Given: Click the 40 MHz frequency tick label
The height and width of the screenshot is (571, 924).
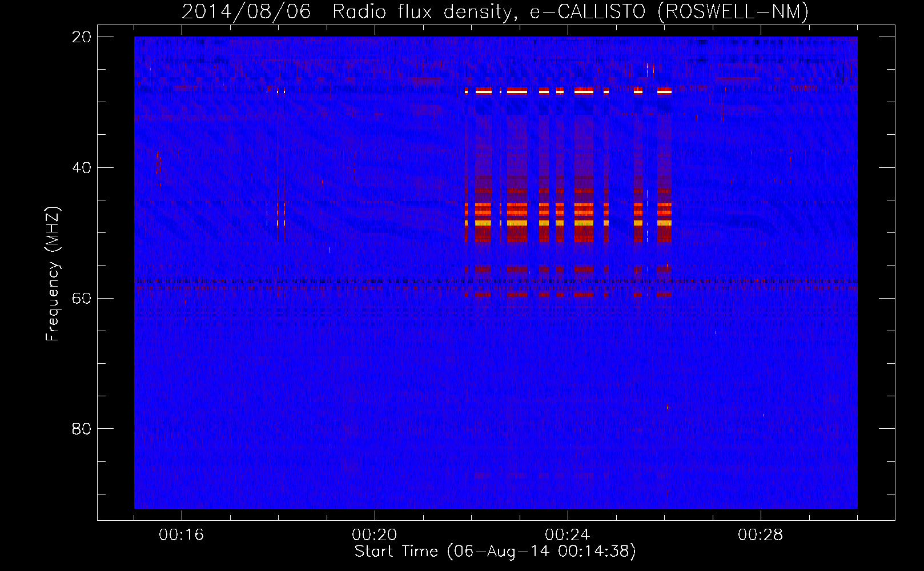Looking at the screenshot, I should [82, 168].
